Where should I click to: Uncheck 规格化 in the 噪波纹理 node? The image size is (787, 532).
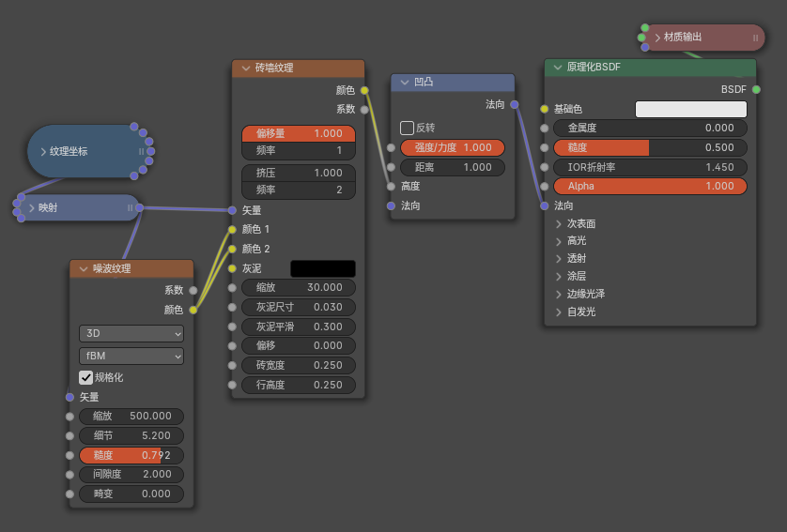[x=85, y=377]
